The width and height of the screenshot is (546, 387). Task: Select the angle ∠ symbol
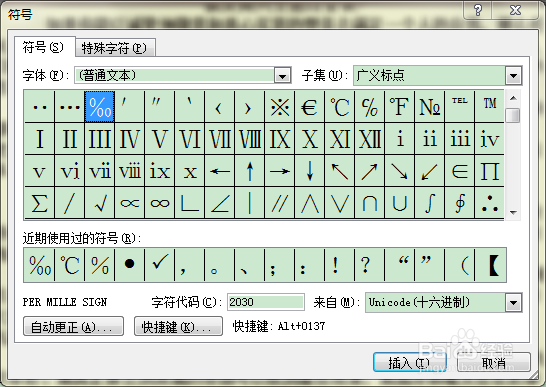point(219,203)
